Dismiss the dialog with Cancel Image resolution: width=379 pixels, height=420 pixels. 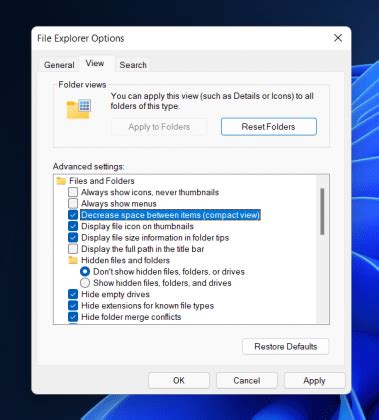pyautogui.click(x=247, y=381)
